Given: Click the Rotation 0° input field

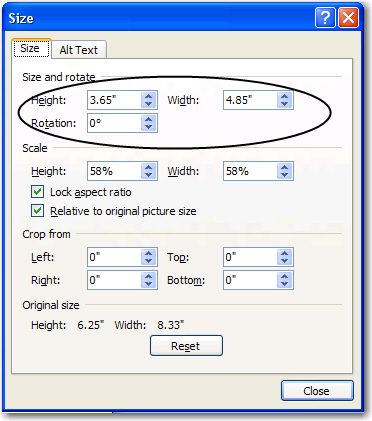Looking at the screenshot, I should [114, 123].
